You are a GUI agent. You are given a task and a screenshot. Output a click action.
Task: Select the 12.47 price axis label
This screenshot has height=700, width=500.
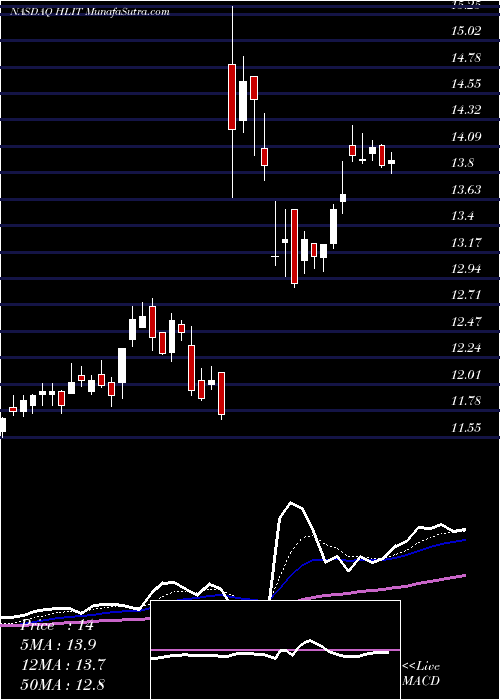tap(467, 322)
